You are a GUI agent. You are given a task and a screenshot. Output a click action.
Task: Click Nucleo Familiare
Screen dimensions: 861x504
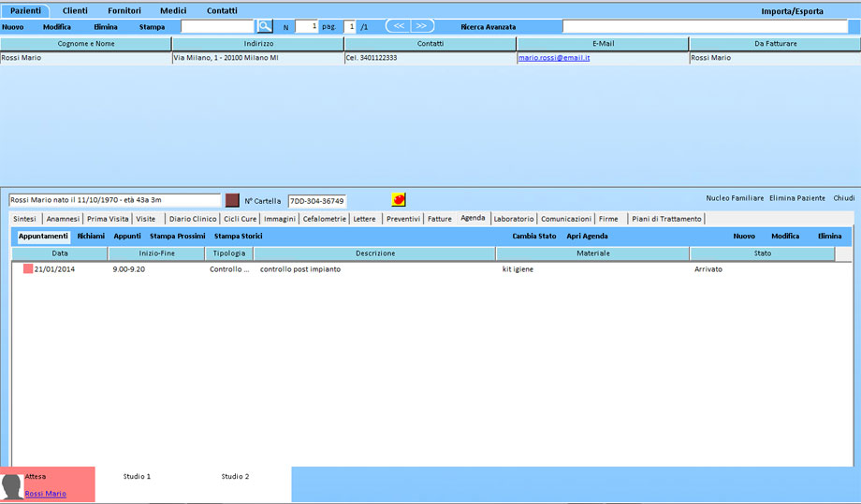pyautogui.click(x=735, y=198)
